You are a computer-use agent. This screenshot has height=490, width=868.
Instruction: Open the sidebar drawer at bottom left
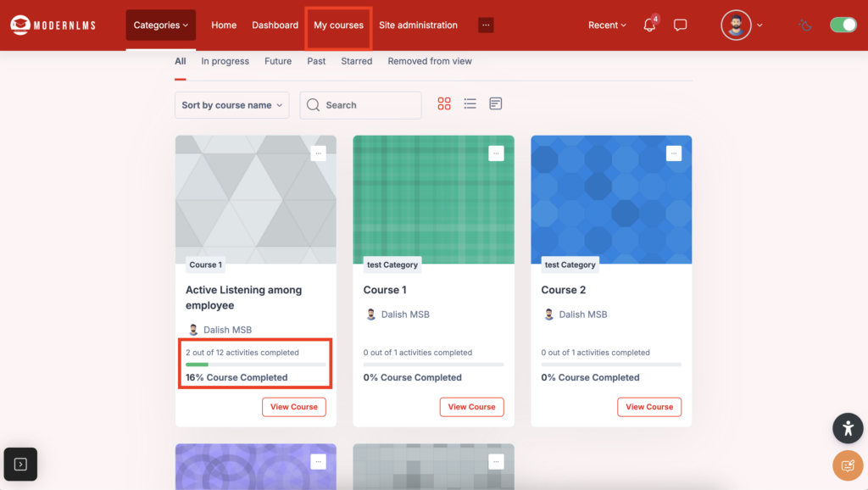[20, 464]
